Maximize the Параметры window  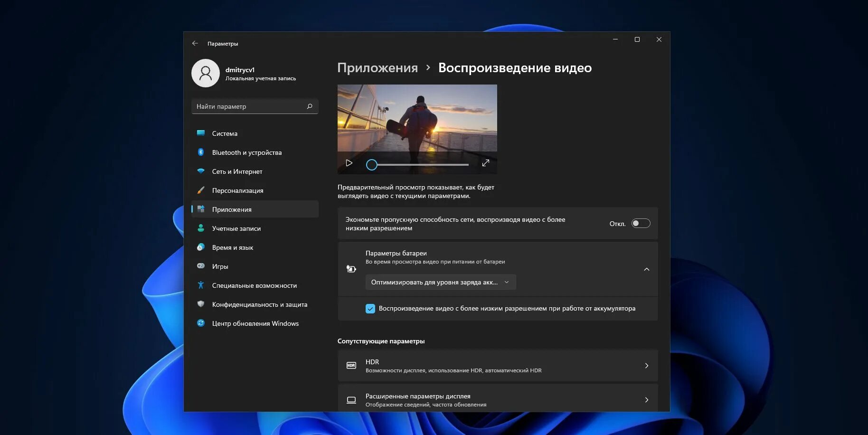[637, 39]
